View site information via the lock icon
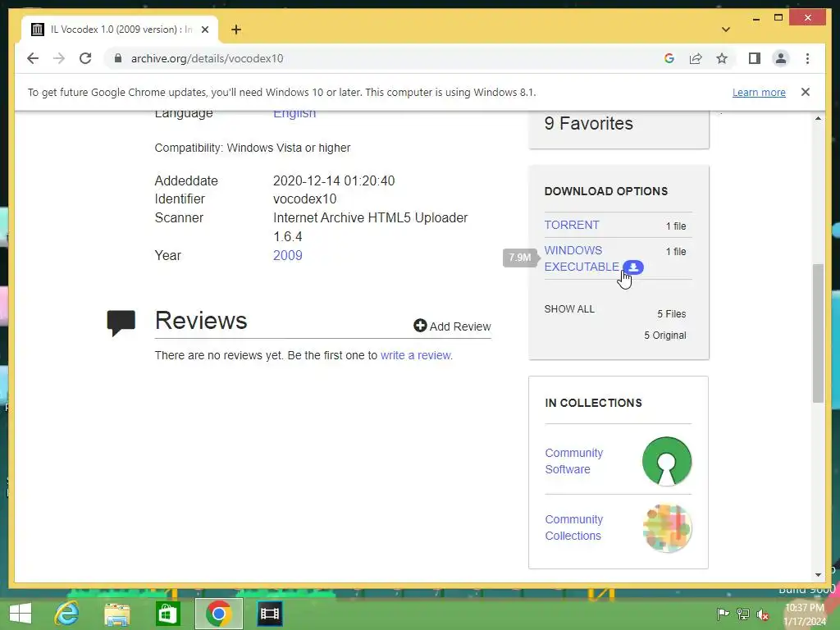The height and width of the screenshot is (630, 840). (x=118, y=58)
